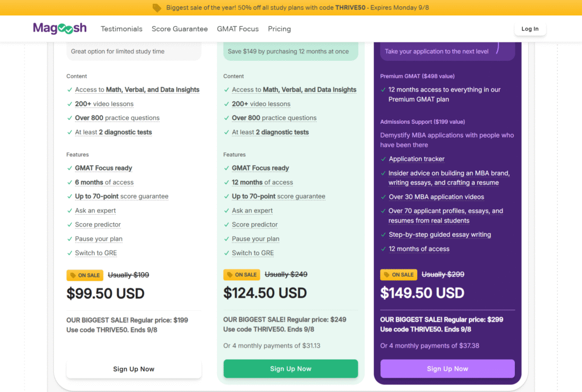Image resolution: width=582 pixels, height=392 pixels.
Task: Click ON SALE badge above $124.50 price
Action: 242,274
